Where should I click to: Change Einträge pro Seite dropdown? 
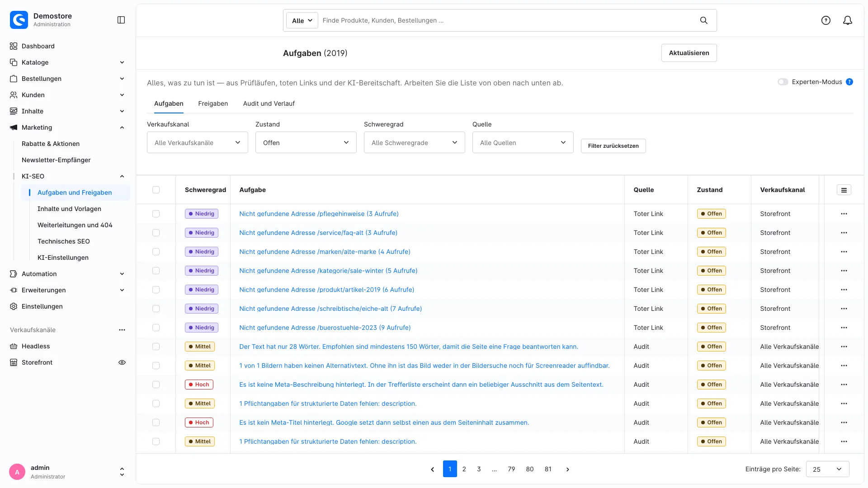tap(828, 469)
